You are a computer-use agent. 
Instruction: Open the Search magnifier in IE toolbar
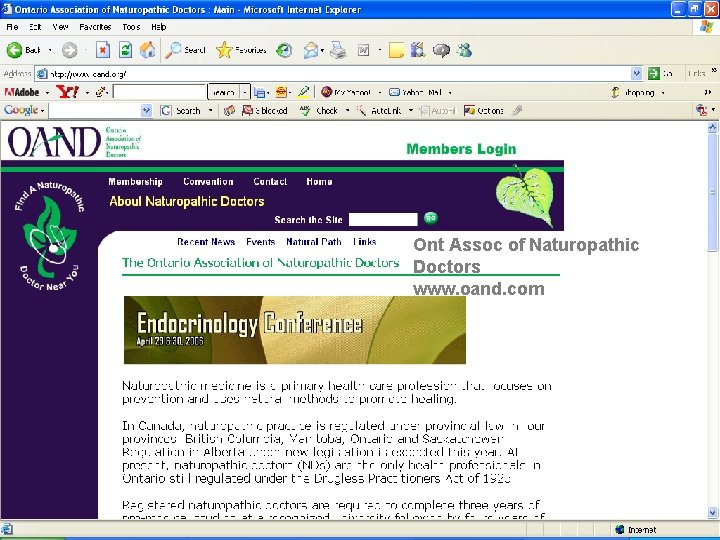pyautogui.click(x=174, y=50)
